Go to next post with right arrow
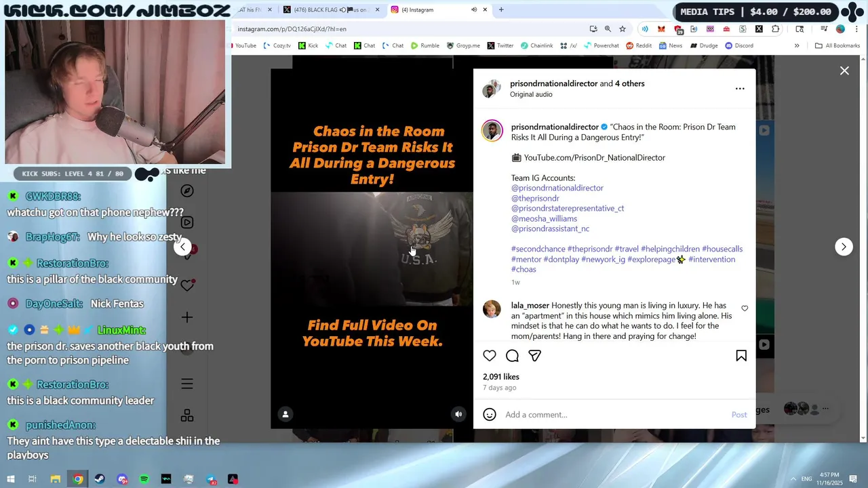The image size is (868, 488). [x=844, y=247]
